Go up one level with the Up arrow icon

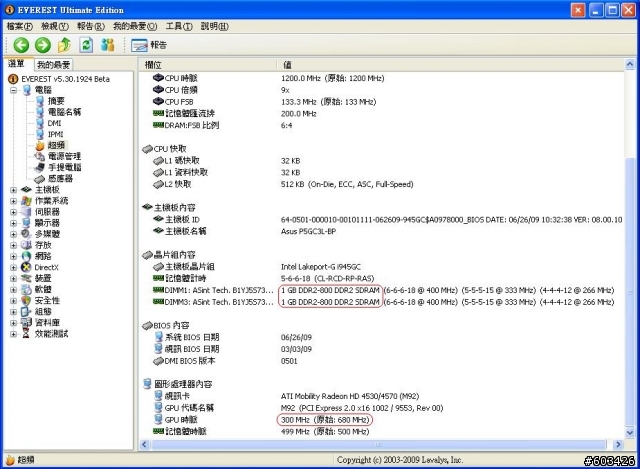64,45
